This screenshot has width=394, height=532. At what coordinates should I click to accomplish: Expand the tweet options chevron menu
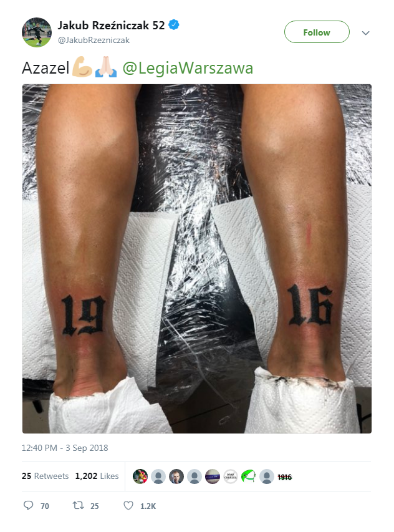click(365, 33)
